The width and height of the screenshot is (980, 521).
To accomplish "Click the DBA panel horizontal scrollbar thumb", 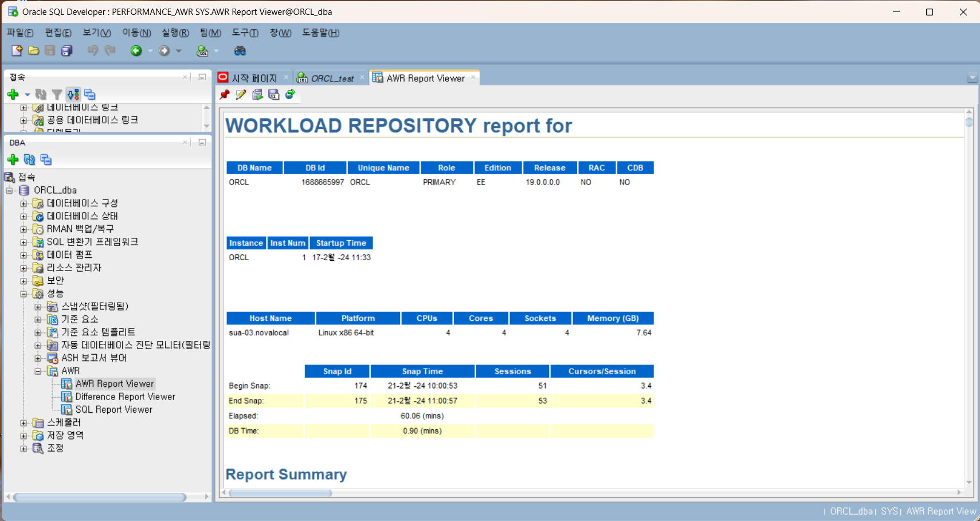I will (100, 498).
